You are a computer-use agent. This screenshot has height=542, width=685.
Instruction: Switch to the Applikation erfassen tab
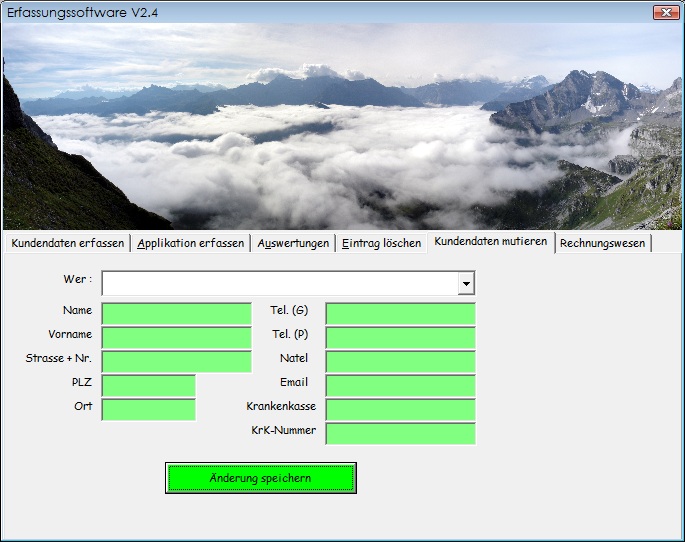(x=191, y=244)
